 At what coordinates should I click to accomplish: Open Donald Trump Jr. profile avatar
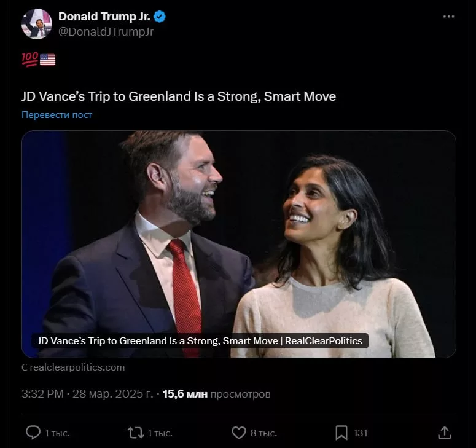(37, 24)
